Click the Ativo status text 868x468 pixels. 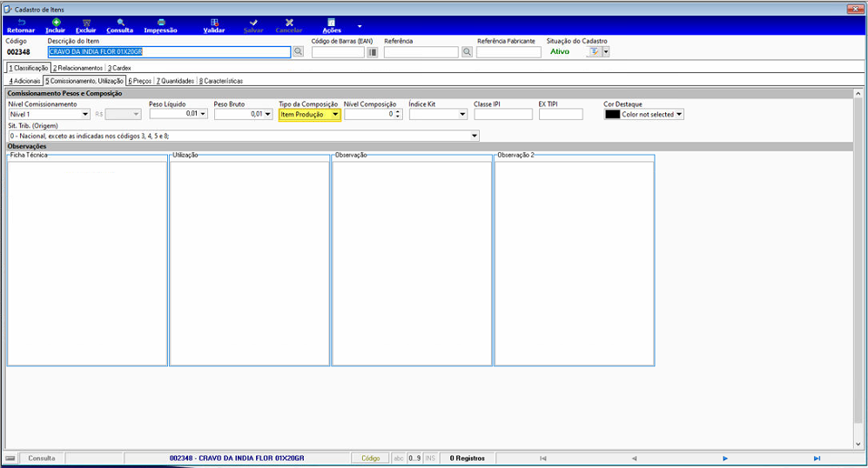pos(560,51)
